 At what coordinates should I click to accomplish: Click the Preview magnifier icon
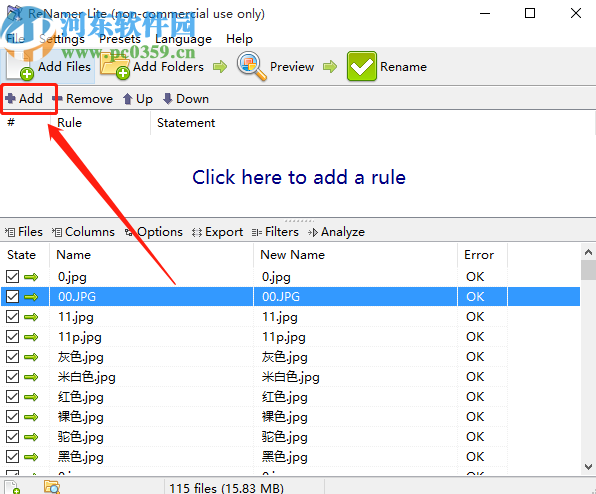(251, 66)
